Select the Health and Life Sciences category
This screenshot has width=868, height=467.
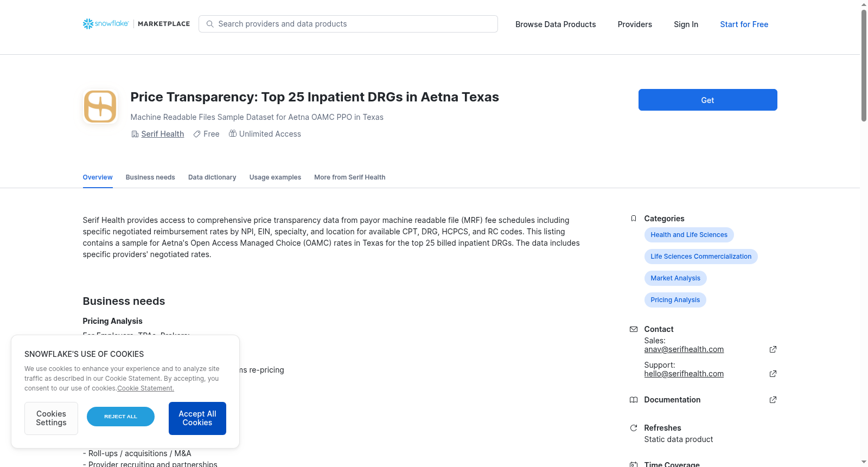coord(689,235)
